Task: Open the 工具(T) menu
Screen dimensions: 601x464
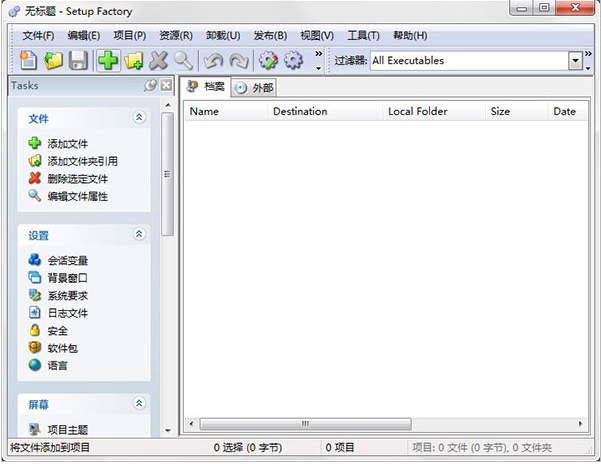Action: tap(363, 36)
